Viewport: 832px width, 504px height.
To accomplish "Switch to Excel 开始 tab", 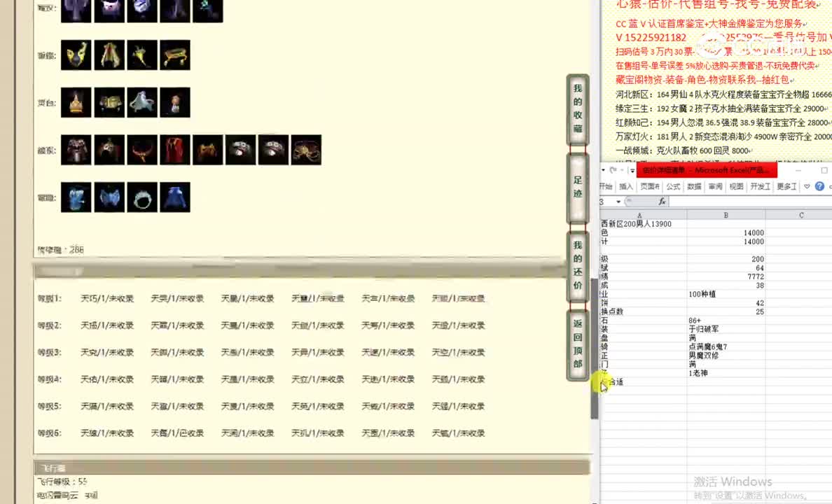I will [x=605, y=186].
